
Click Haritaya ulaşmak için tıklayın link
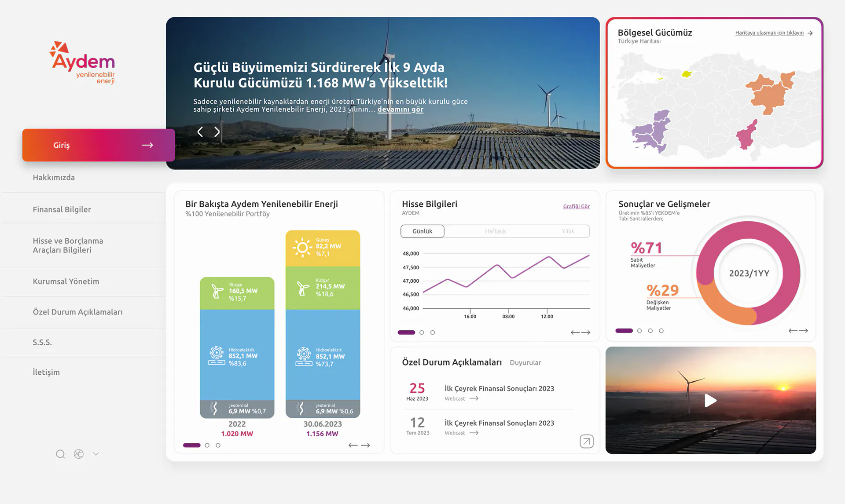coord(769,33)
